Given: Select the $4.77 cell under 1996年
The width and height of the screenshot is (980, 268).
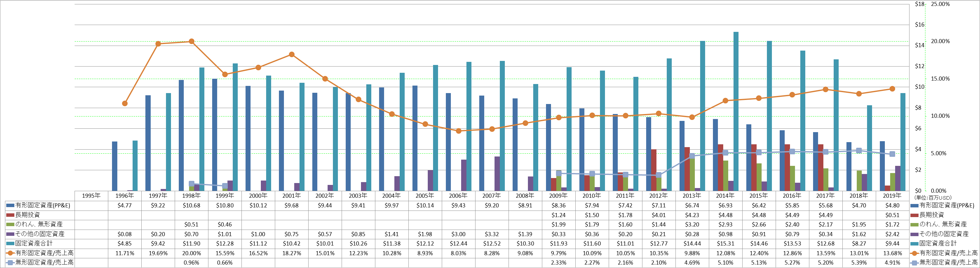Looking at the screenshot, I should tap(125, 206).
